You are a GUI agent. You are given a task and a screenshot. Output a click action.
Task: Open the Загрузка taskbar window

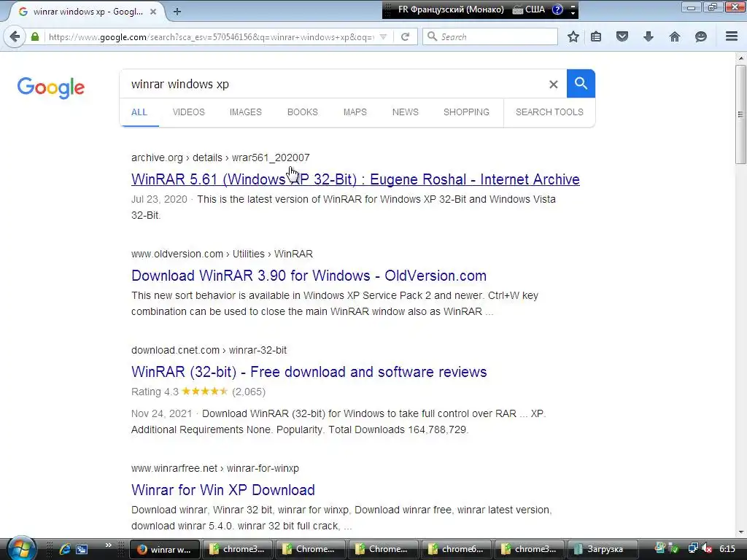[x=601, y=549]
